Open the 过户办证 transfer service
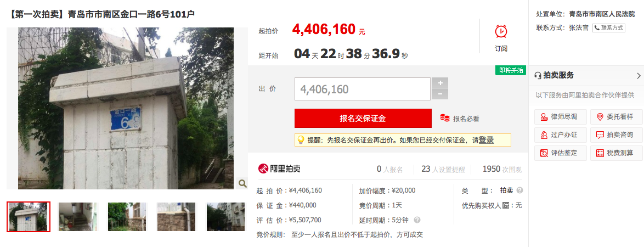Screen dimensions: 644x247 point(560,135)
